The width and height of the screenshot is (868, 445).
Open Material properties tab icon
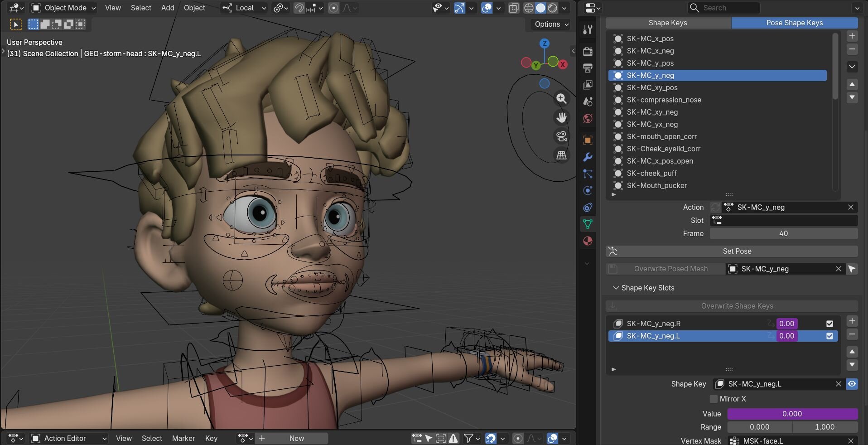click(588, 241)
